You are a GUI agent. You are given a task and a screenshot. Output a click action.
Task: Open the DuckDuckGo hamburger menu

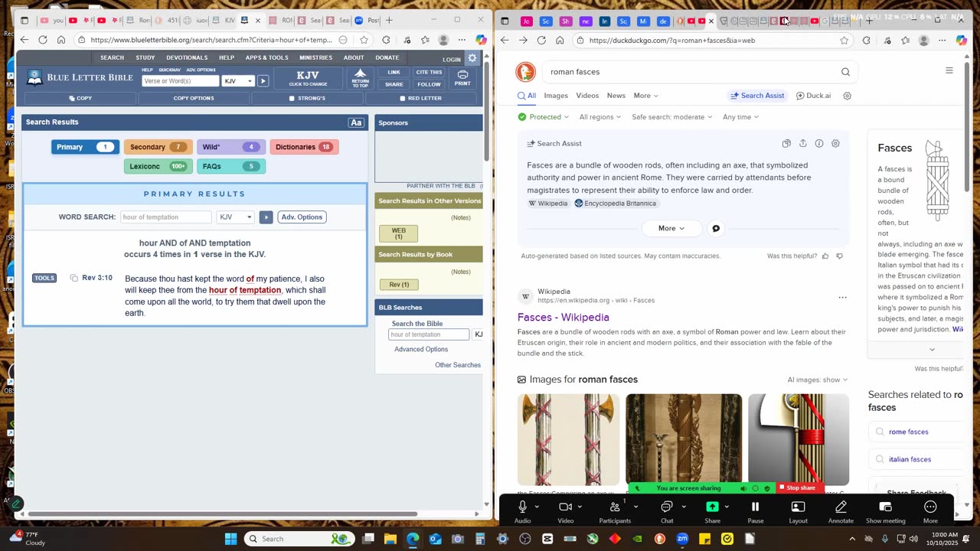click(x=949, y=71)
